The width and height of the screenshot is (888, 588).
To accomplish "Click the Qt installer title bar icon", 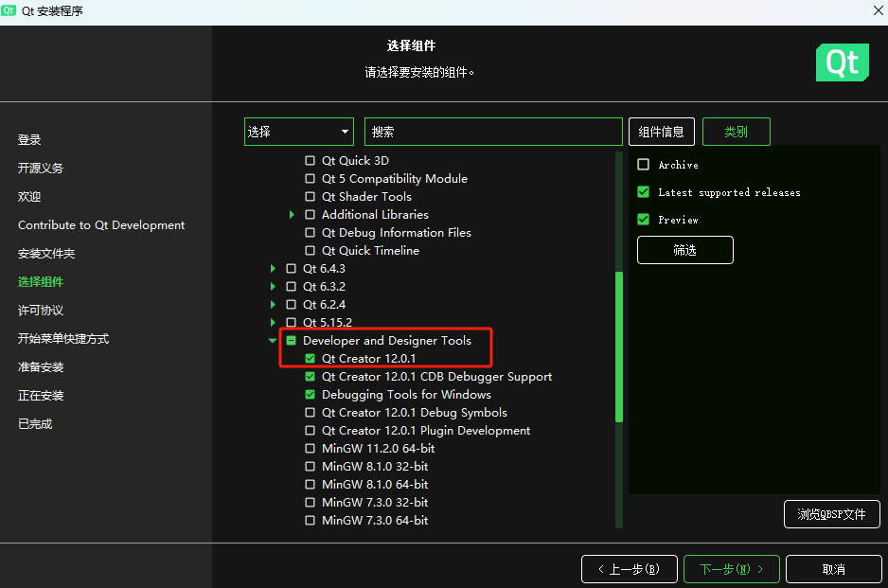I will [8, 10].
